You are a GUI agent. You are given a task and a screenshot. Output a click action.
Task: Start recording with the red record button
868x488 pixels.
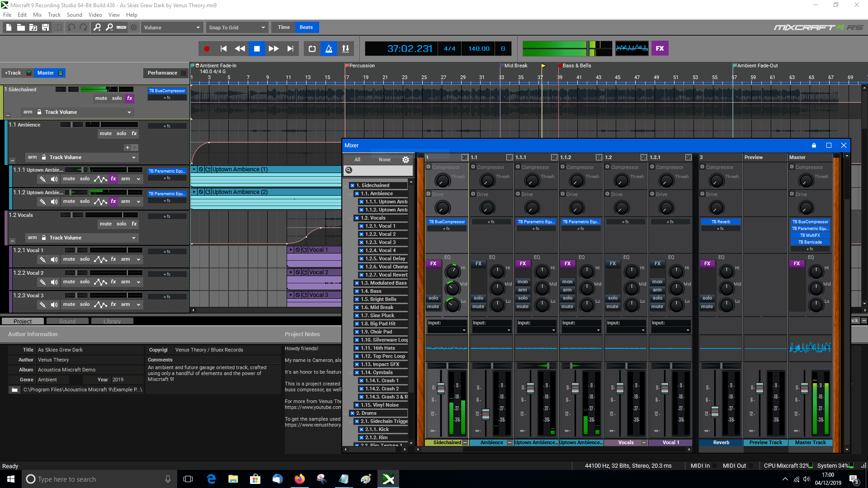(207, 49)
